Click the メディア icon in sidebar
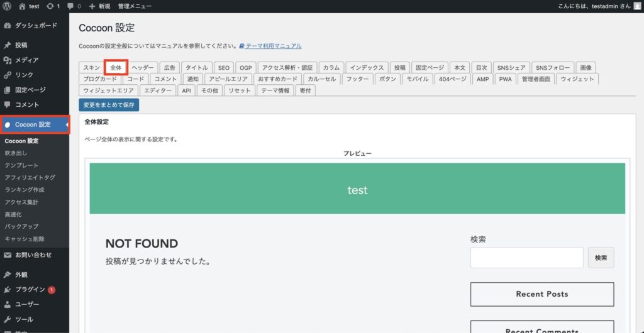Screen dimensions: 644x333 (x=8, y=60)
